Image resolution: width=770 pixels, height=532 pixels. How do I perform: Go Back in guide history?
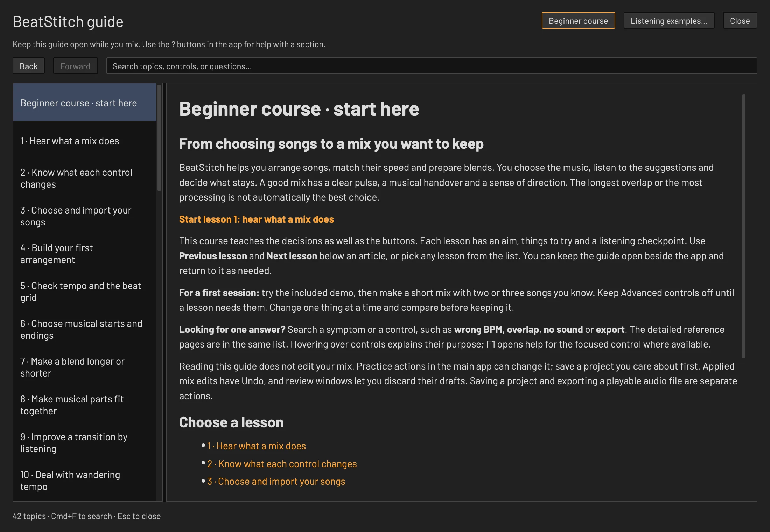(x=29, y=66)
